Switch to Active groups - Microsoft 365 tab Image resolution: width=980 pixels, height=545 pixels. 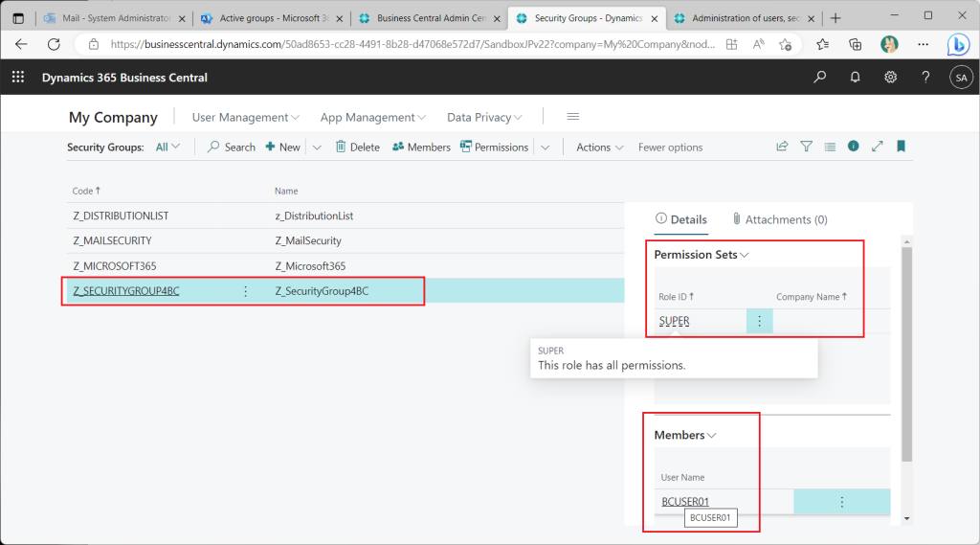[x=273, y=18]
